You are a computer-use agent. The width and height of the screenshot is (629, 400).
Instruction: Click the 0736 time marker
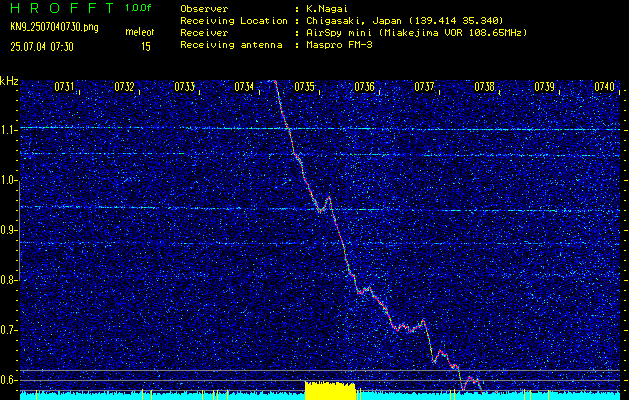[364, 87]
